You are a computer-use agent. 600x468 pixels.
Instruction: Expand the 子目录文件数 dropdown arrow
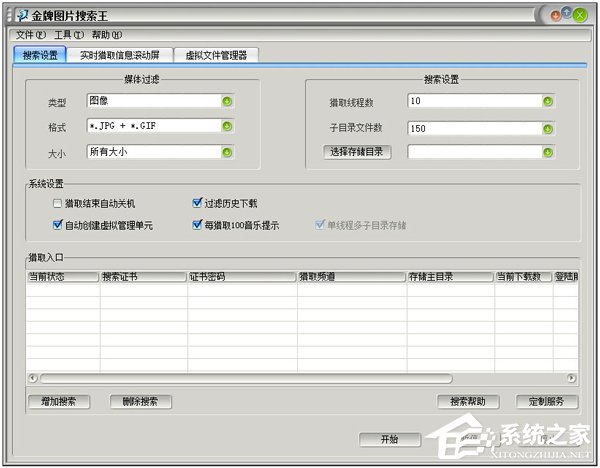tap(548, 129)
